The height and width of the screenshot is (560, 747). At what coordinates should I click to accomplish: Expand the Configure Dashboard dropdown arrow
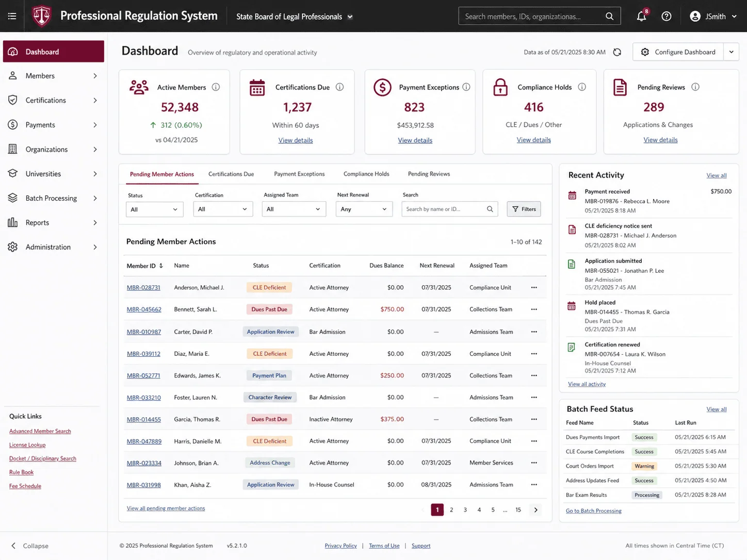731,52
